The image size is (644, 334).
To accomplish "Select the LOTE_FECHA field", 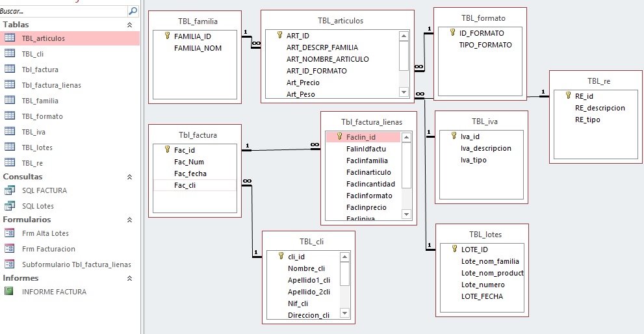I will click(482, 296).
